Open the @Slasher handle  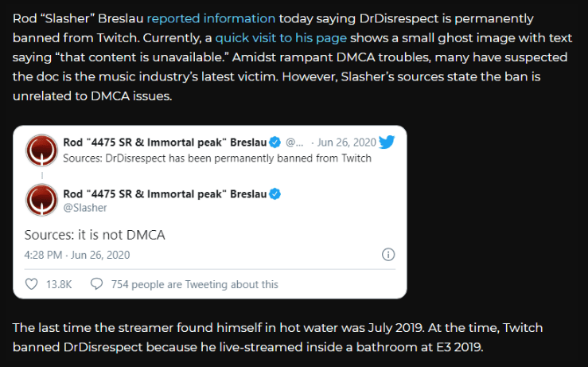(x=85, y=208)
